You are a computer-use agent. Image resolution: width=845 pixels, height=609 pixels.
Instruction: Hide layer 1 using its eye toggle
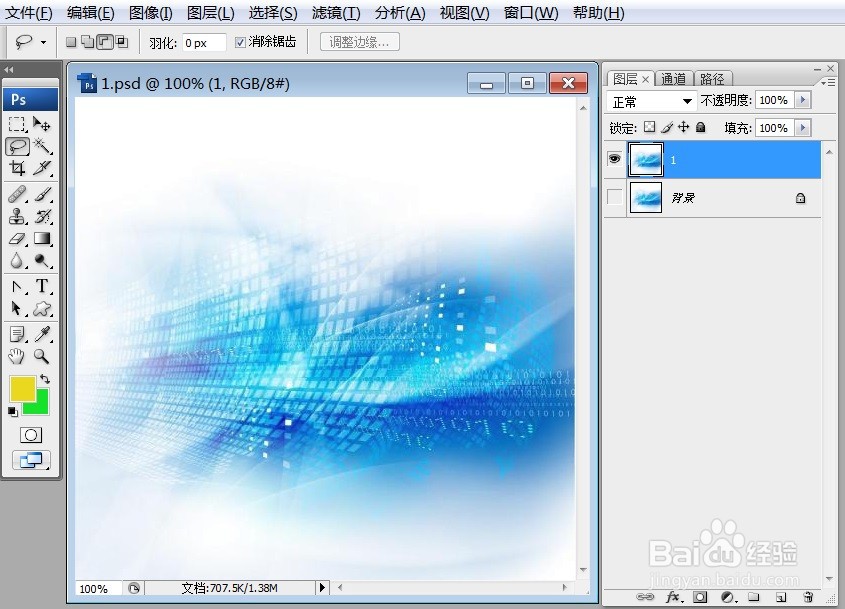[614, 158]
